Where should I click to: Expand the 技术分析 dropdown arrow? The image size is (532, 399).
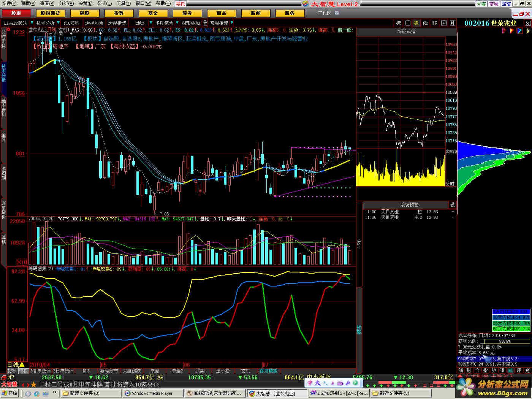(58, 23)
